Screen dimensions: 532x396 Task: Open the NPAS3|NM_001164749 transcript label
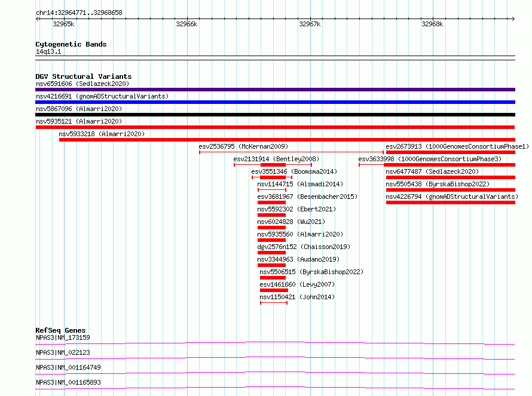68,367
